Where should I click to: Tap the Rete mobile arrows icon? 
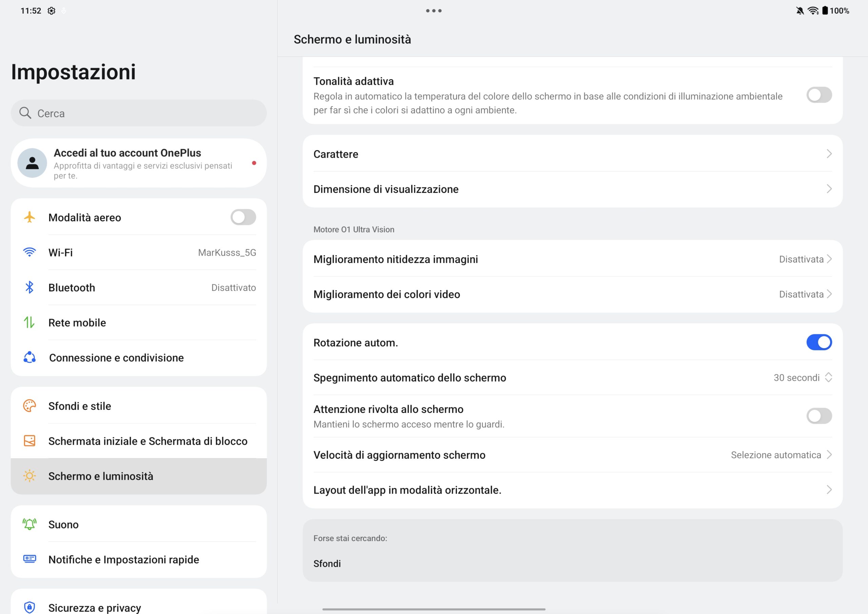point(29,322)
